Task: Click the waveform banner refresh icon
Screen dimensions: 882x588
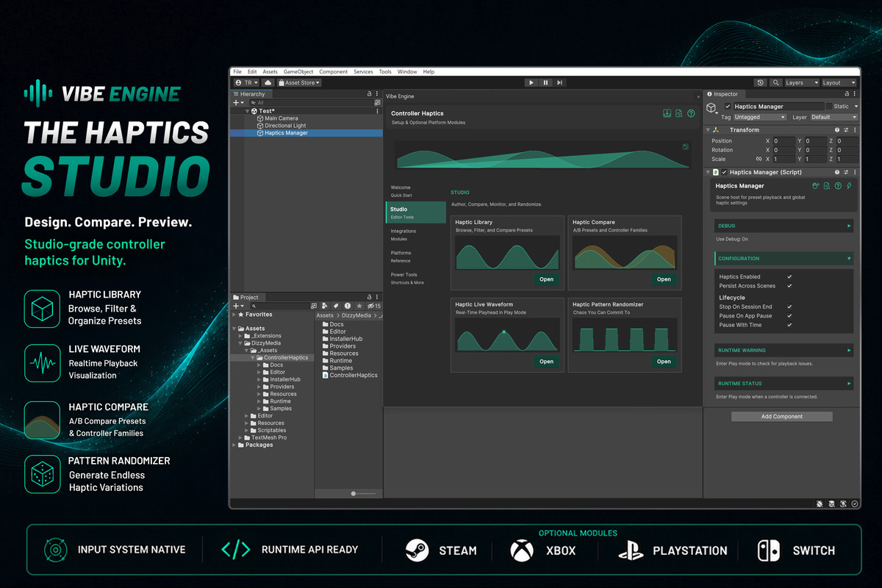Action: (x=685, y=146)
